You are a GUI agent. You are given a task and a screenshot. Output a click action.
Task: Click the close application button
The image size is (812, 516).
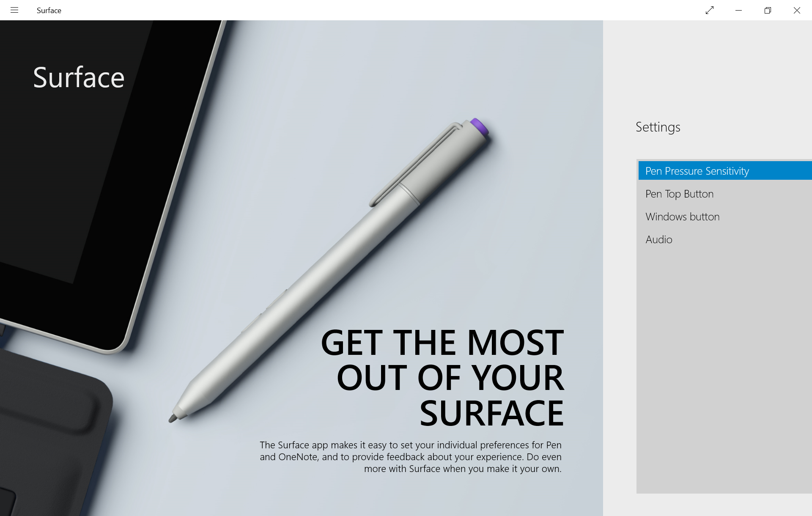click(x=797, y=10)
